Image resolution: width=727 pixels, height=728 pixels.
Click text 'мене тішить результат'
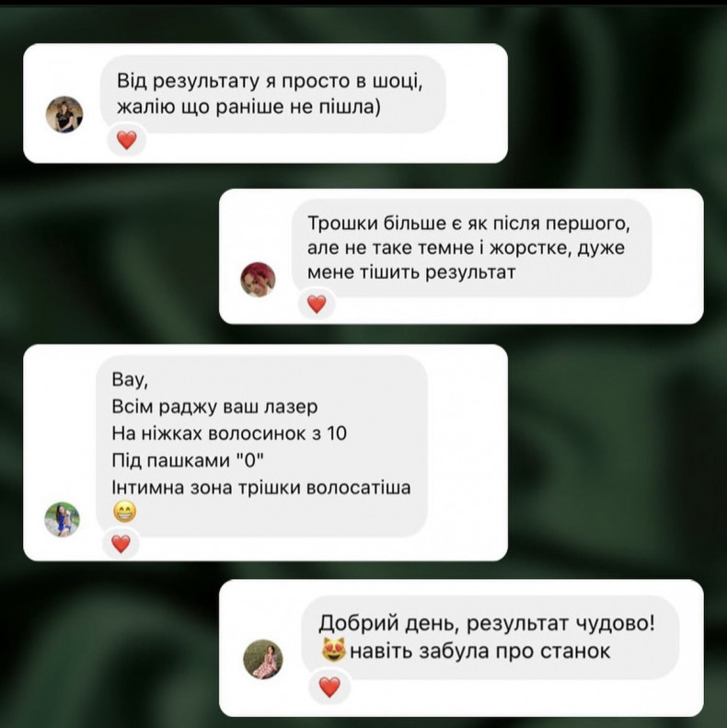[411, 272]
